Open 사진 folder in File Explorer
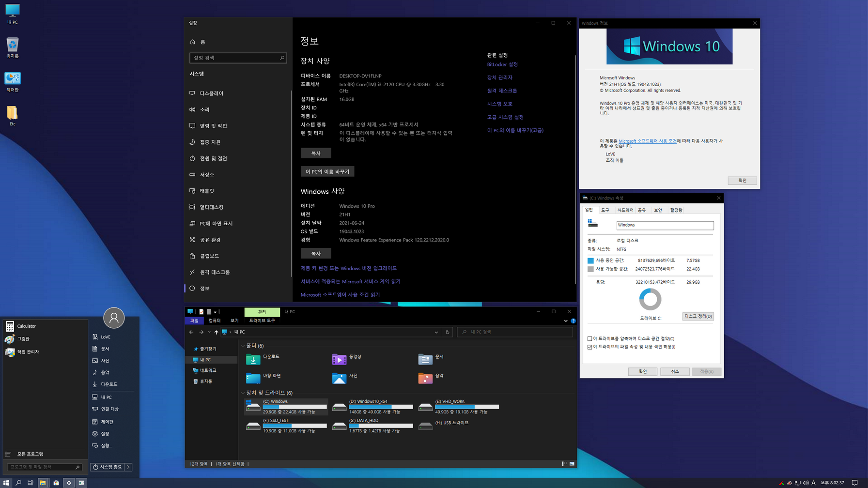Viewport: 868px width, 488px height. pyautogui.click(x=345, y=378)
